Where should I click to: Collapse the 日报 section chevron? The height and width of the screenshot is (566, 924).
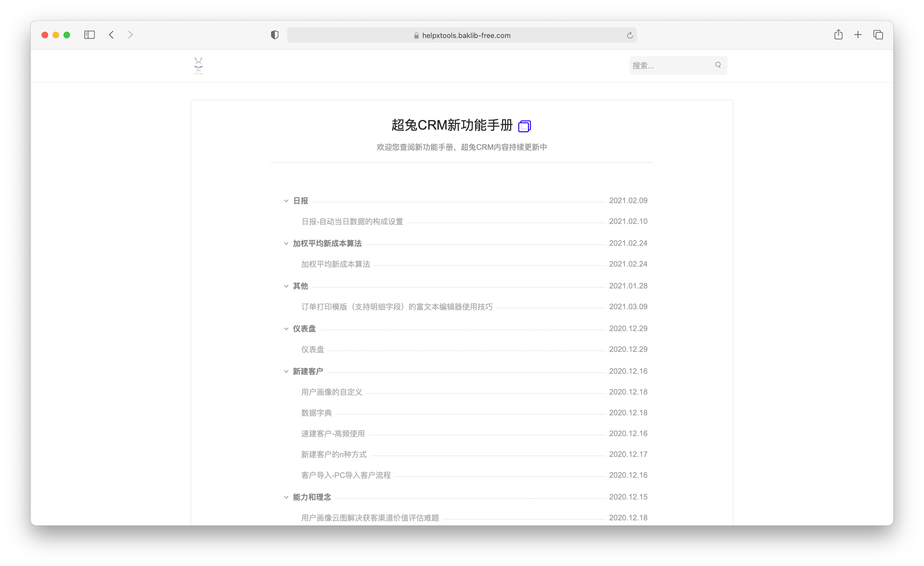pyautogui.click(x=286, y=201)
